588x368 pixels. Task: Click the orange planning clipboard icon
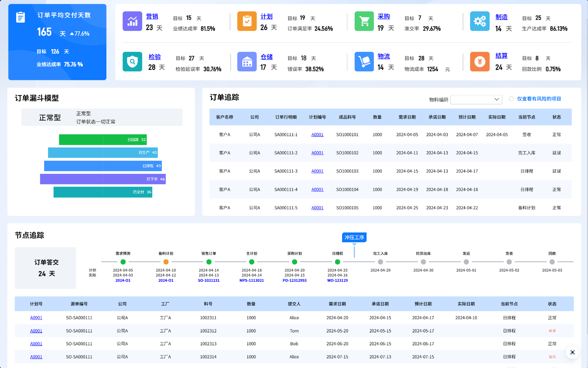(247, 21)
